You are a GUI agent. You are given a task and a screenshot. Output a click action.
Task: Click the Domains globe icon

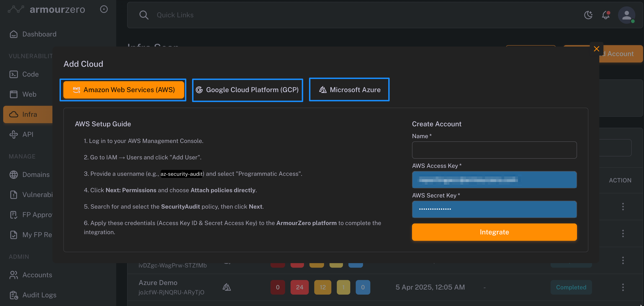14,174
